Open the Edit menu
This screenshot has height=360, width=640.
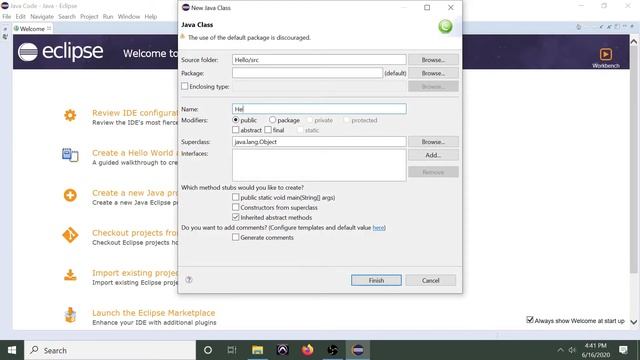coord(20,17)
